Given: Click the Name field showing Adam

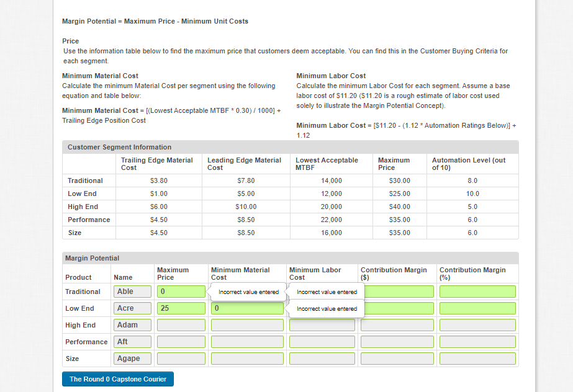Looking at the screenshot, I should click(x=132, y=324).
